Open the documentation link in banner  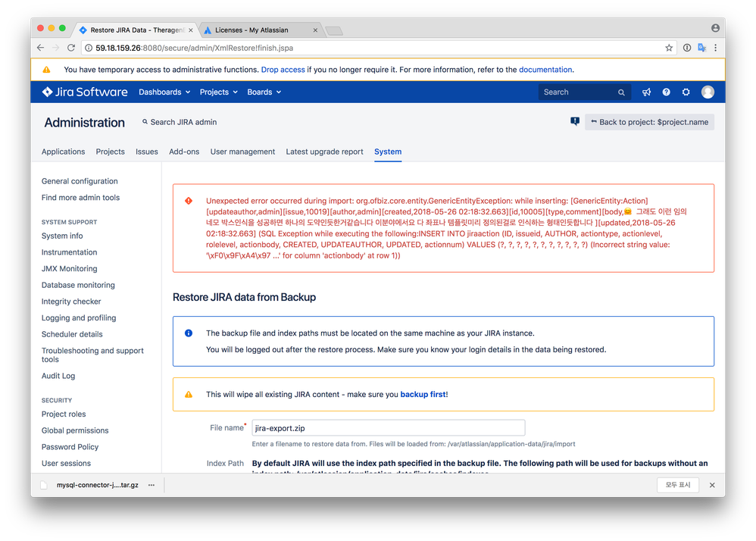[545, 70]
